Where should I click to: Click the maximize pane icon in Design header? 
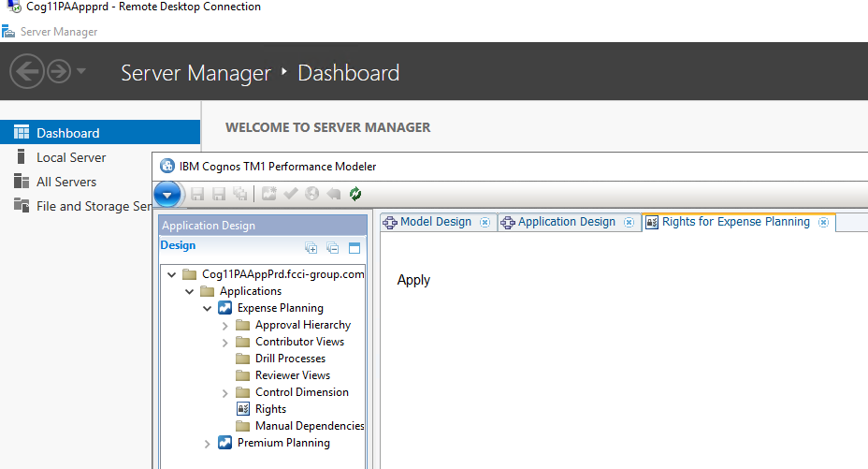pos(354,247)
